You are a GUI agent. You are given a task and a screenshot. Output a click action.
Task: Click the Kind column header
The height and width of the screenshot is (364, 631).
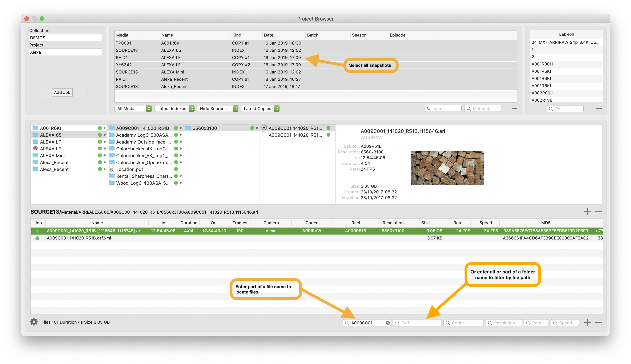point(237,35)
